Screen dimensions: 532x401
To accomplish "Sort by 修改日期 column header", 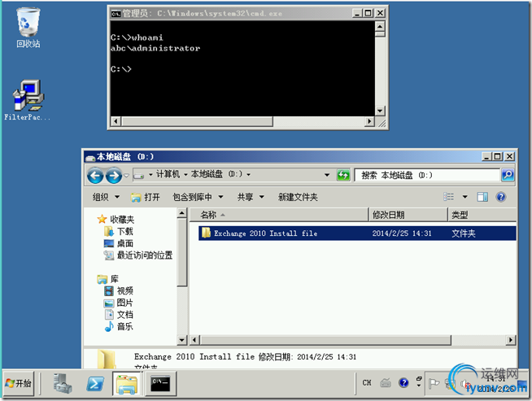I will coord(408,215).
